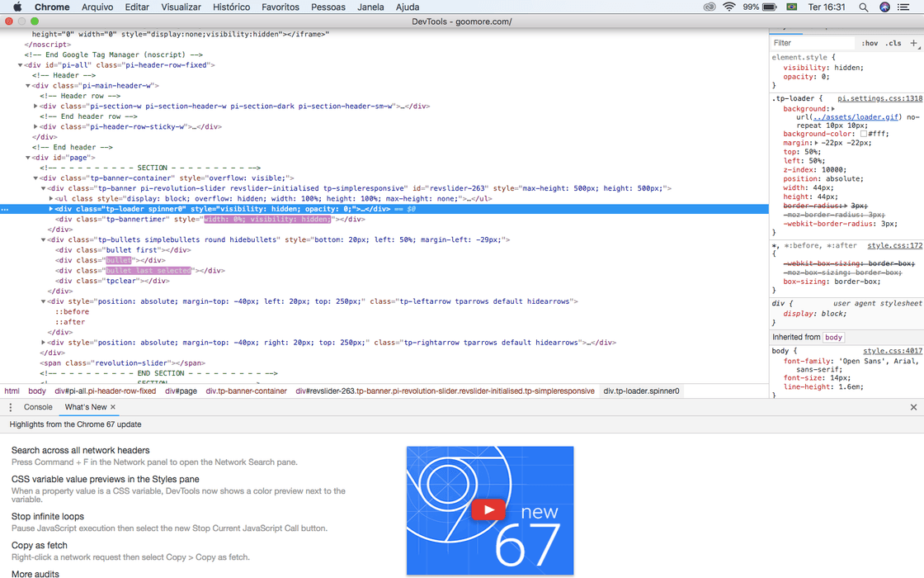The height and width of the screenshot is (578, 924).
Task: Click the styles Filter input field
Action: 813,41
